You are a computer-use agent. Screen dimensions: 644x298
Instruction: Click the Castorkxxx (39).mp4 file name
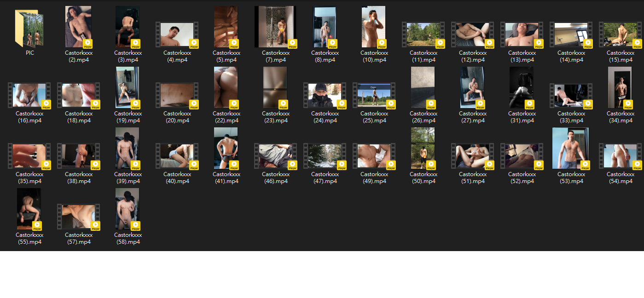click(x=128, y=178)
